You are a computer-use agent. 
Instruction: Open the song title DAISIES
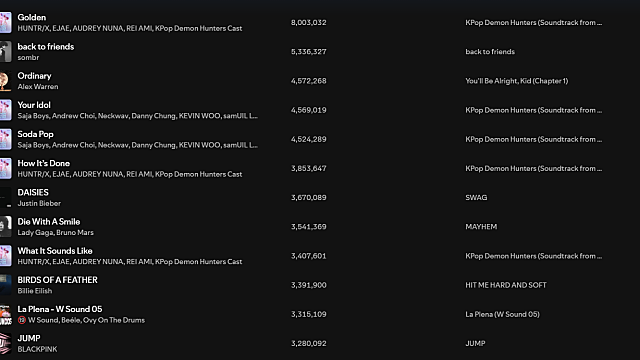(x=33, y=192)
